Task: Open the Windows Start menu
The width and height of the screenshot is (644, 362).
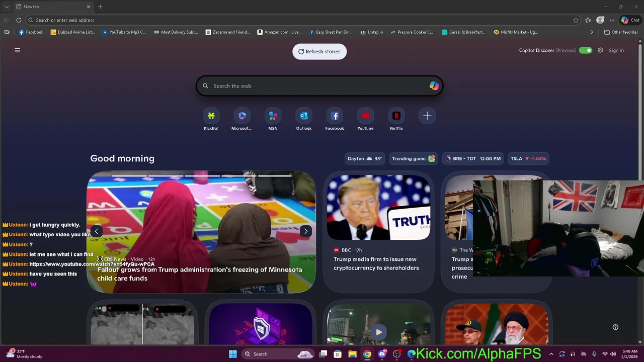Action: (233, 354)
